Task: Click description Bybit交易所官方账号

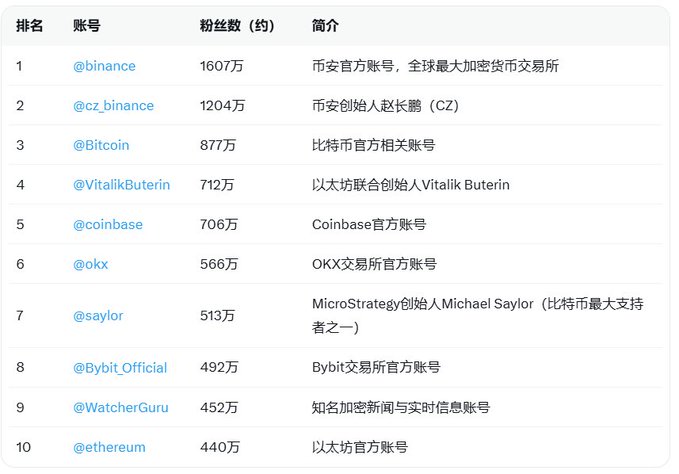Action: point(376,368)
